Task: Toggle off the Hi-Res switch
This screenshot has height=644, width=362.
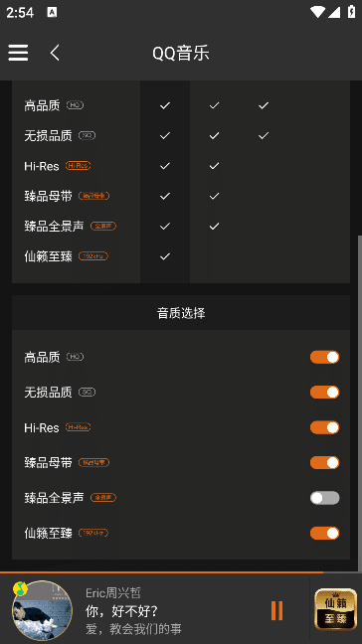Action: (324, 427)
